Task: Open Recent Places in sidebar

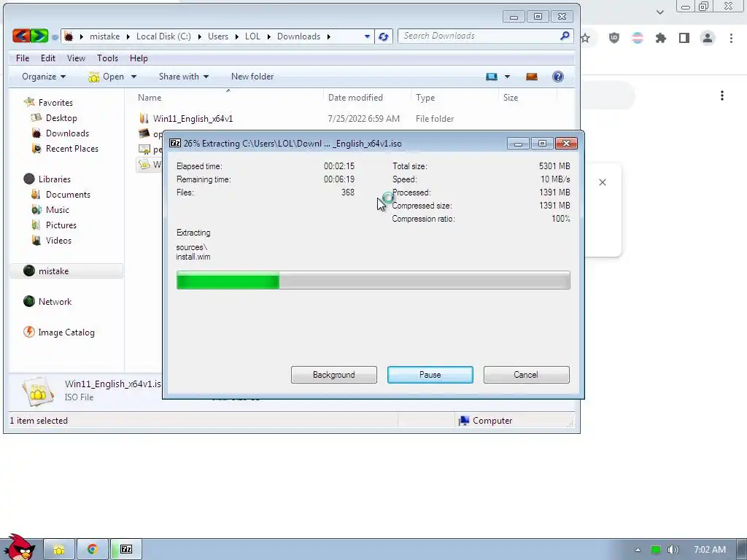Action: click(x=72, y=149)
